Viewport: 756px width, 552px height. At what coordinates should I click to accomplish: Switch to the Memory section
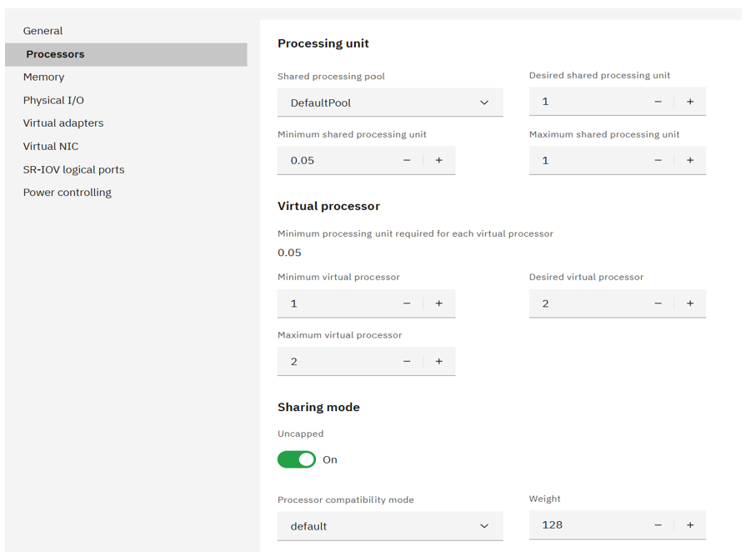point(43,77)
